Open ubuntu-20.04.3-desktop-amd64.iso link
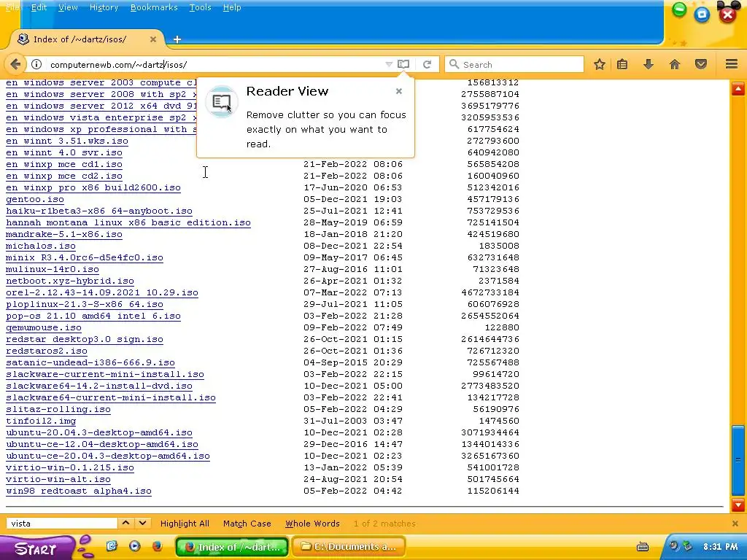The width and height of the screenshot is (747, 560). (99, 432)
